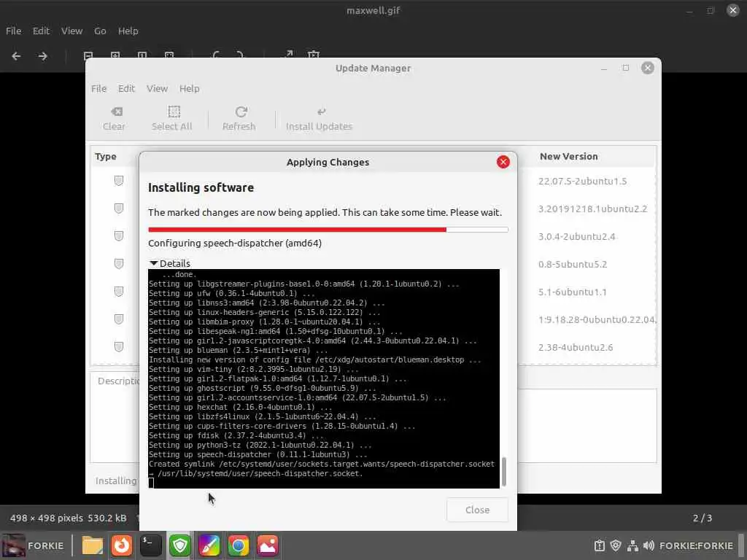Image resolution: width=747 pixels, height=560 pixels.
Task: Click the red installation progress bar
Action: pyautogui.click(x=328, y=230)
